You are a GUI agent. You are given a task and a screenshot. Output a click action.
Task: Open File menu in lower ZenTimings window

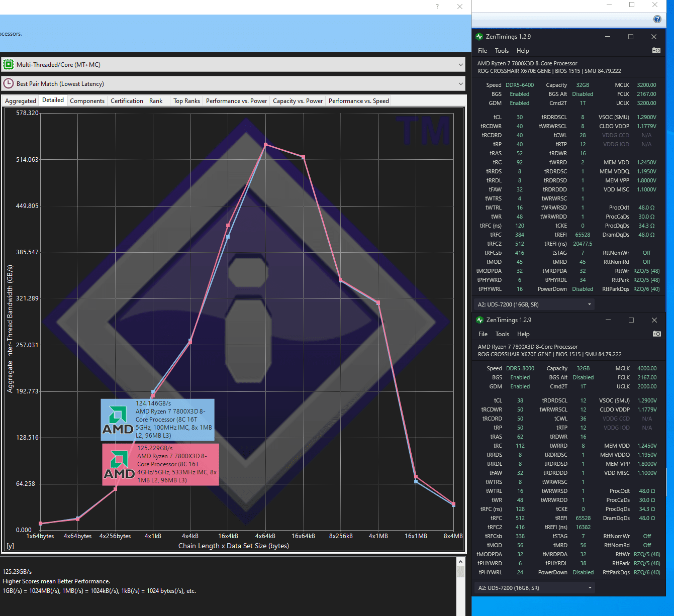click(x=483, y=334)
